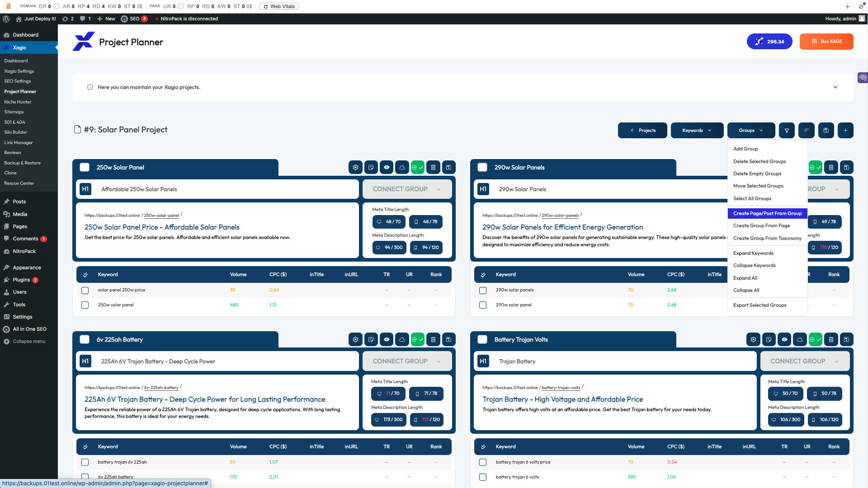Open notes icon for 250w Solar Panel group

tap(371, 168)
